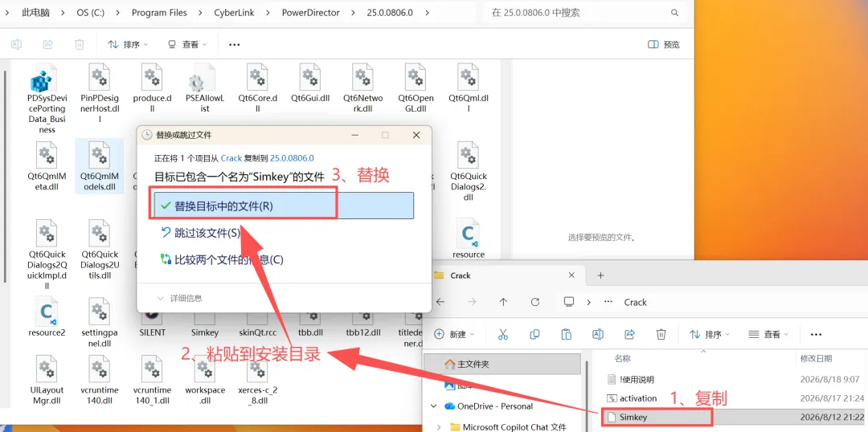Click the delete icon in PowerDirector folder toolbar
Viewport: 868px width, 432px height.
coord(79,44)
